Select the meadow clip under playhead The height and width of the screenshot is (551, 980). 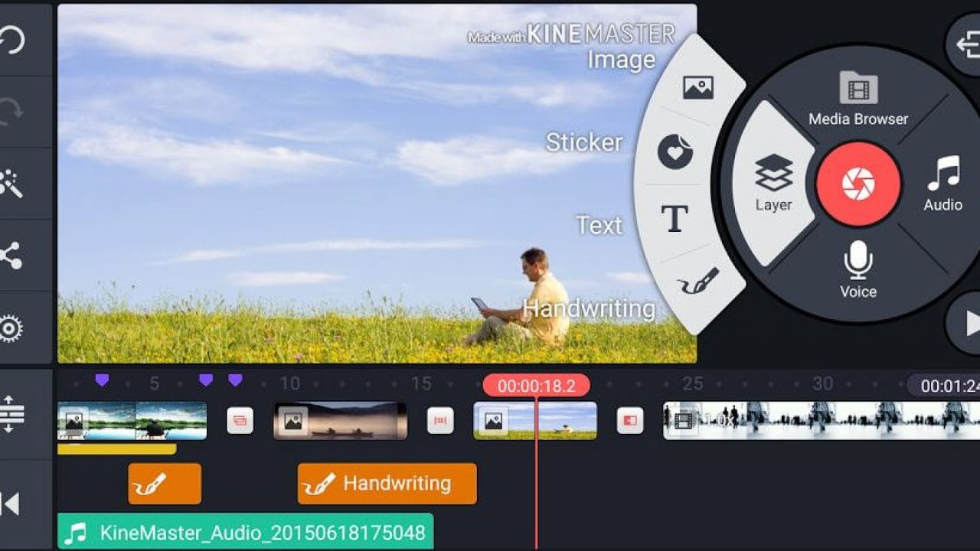pyautogui.click(x=535, y=421)
